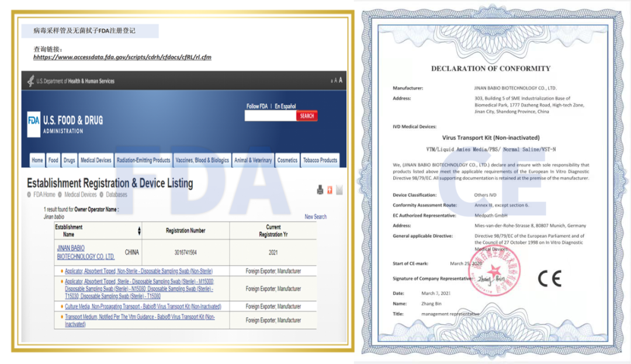Open the Food tab
The width and height of the screenshot is (631, 364).
tap(53, 160)
